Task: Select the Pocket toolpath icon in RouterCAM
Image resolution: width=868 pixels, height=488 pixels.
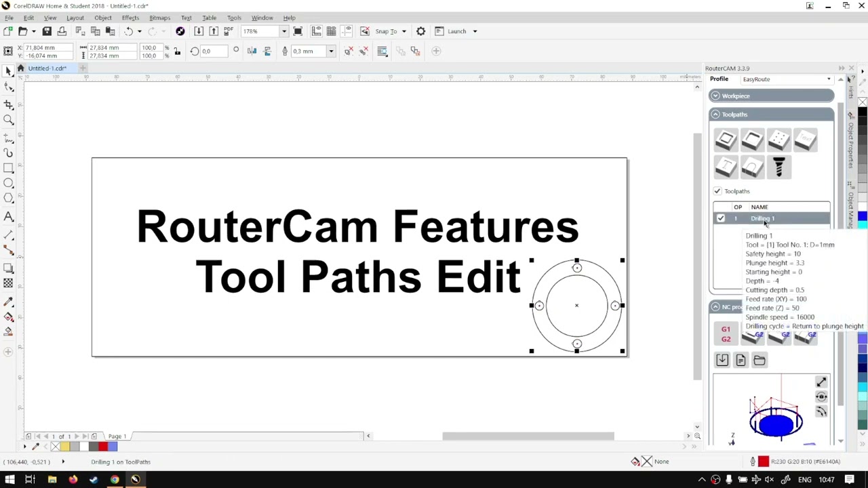Action: tap(752, 140)
